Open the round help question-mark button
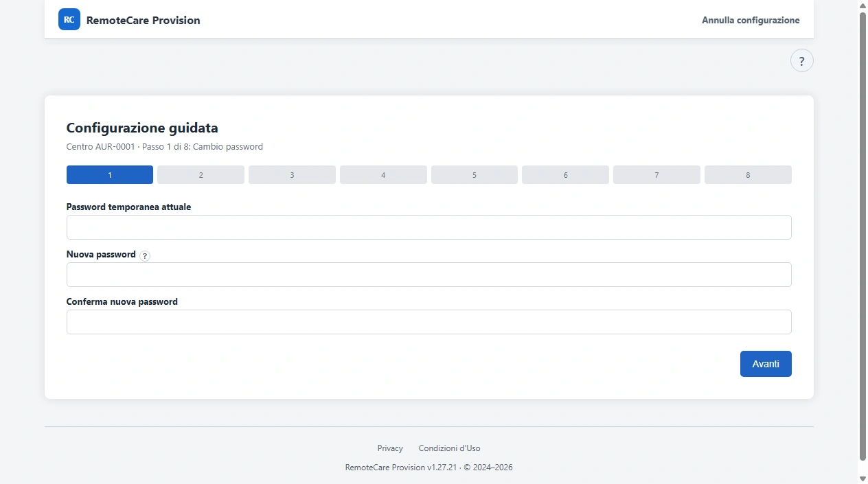This screenshot has height=484, width=868. click(802, 61)
